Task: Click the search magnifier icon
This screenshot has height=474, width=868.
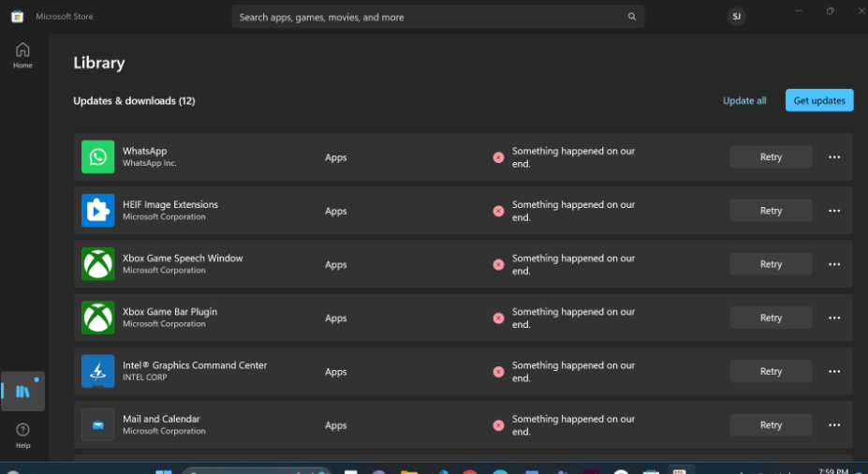Action: (632, 17)
